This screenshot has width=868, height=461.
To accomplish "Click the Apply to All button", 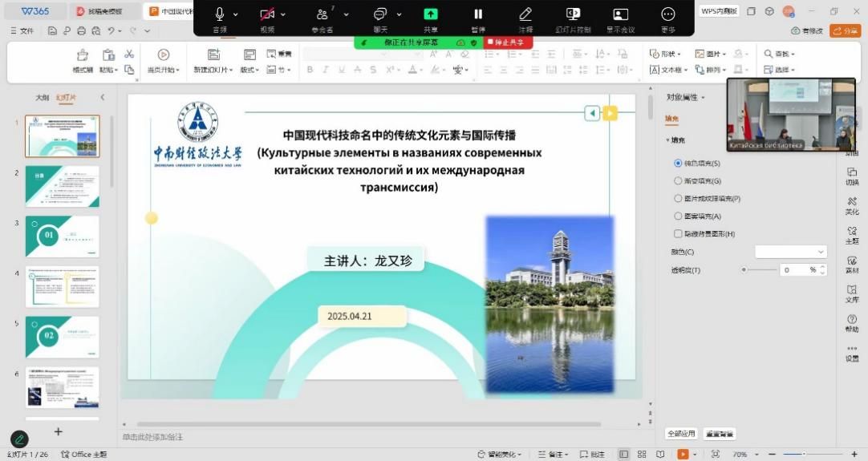I will (x=681, y=434).
